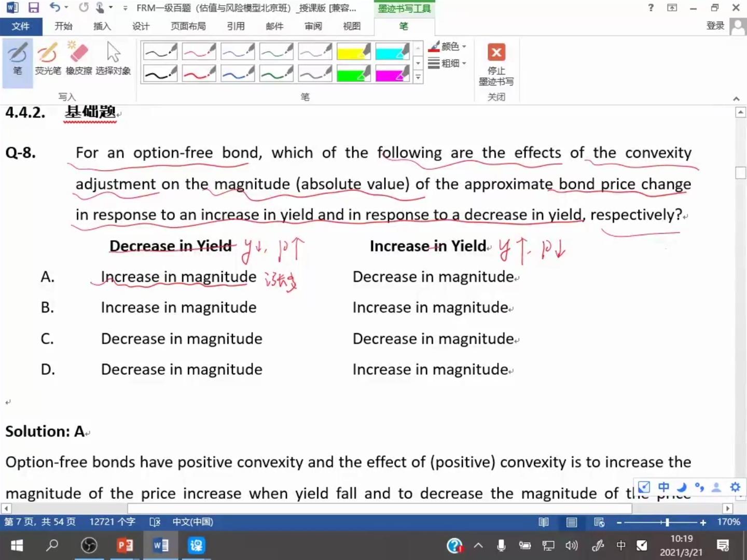
Task: Switch to the View (视图) tab
Action: [x=352, y=26]
